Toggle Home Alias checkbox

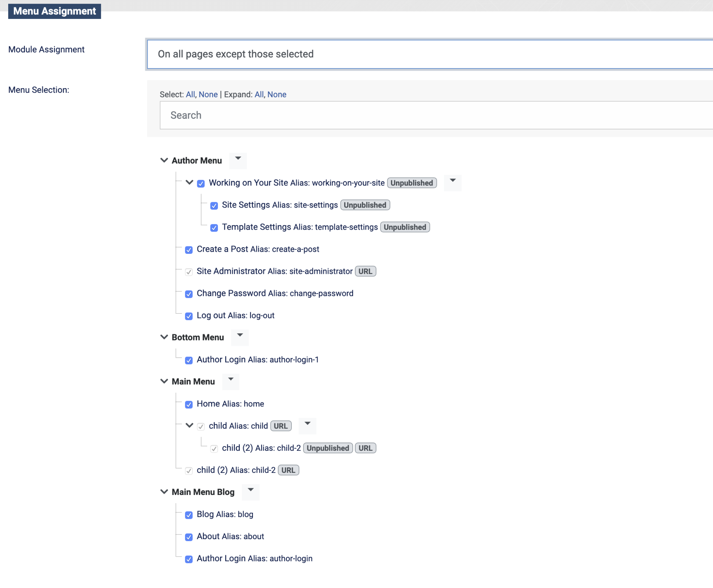click(189, 404)
